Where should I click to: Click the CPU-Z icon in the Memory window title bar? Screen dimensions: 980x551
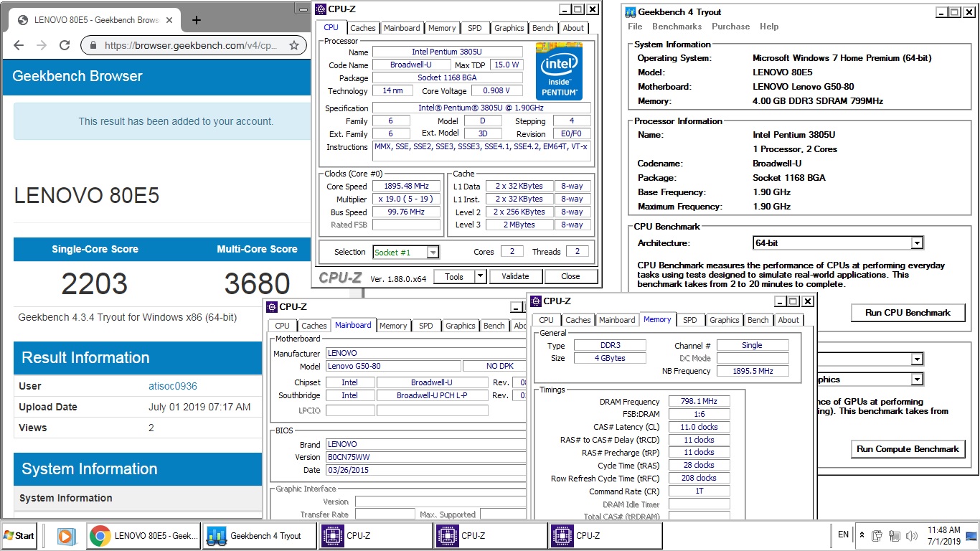point(536,301)
